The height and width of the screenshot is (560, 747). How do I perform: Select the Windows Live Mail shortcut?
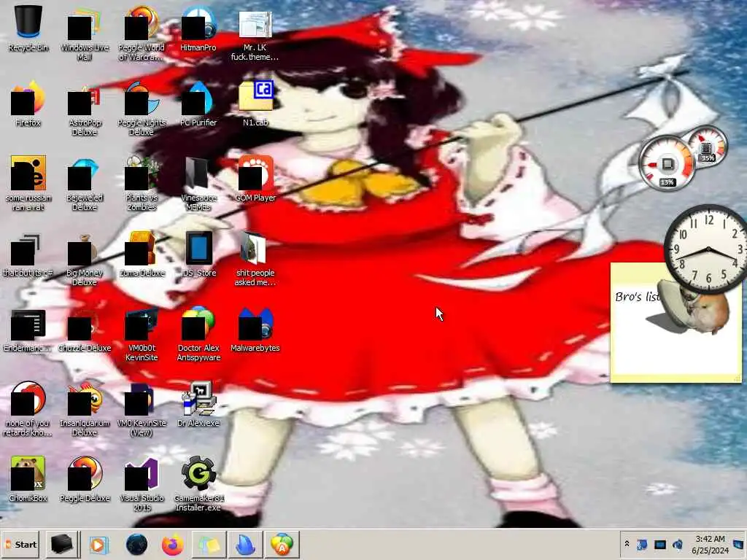85,34
